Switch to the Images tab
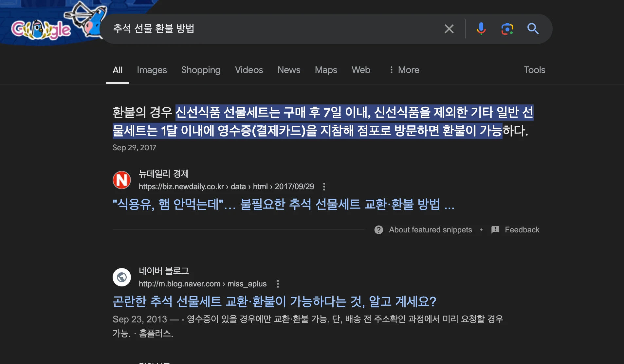 pyautogui.click(x=152, y=70)
